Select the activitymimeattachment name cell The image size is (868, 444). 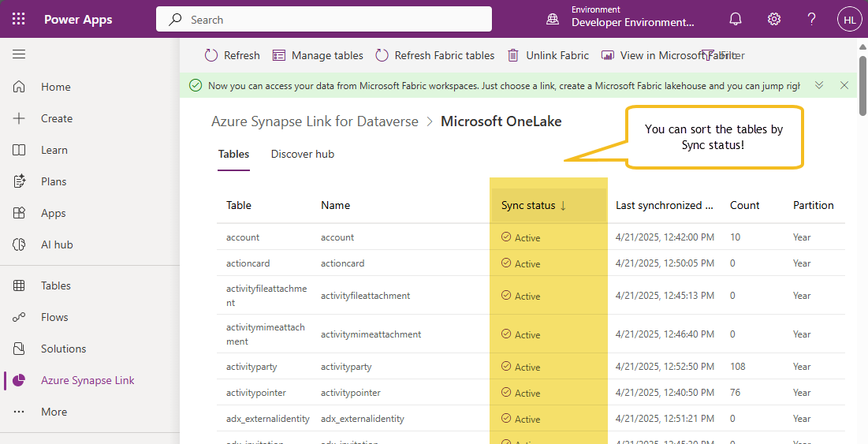tap(371, 334)
